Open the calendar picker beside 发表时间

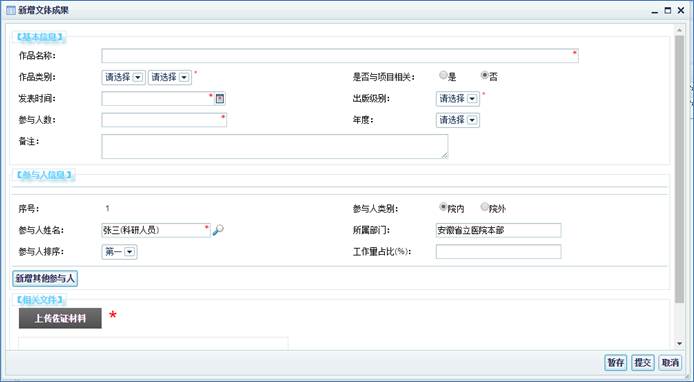point(220,98)
